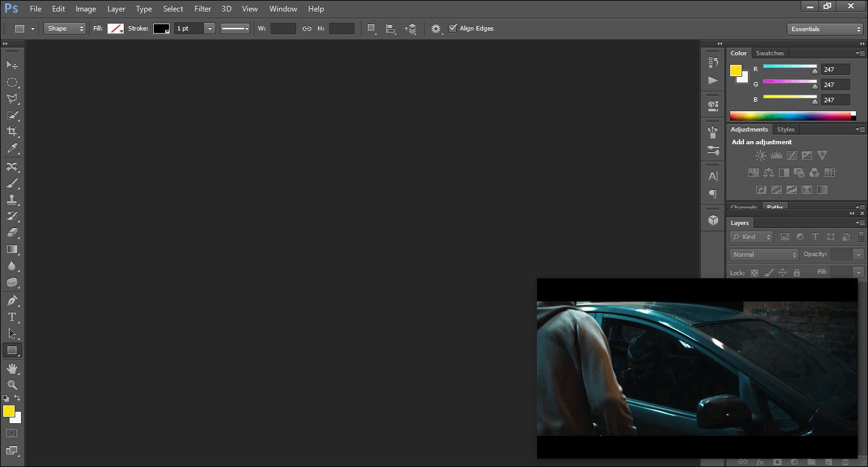
Task: Select the Eraser tool
Action: click(x=12, y=233)
